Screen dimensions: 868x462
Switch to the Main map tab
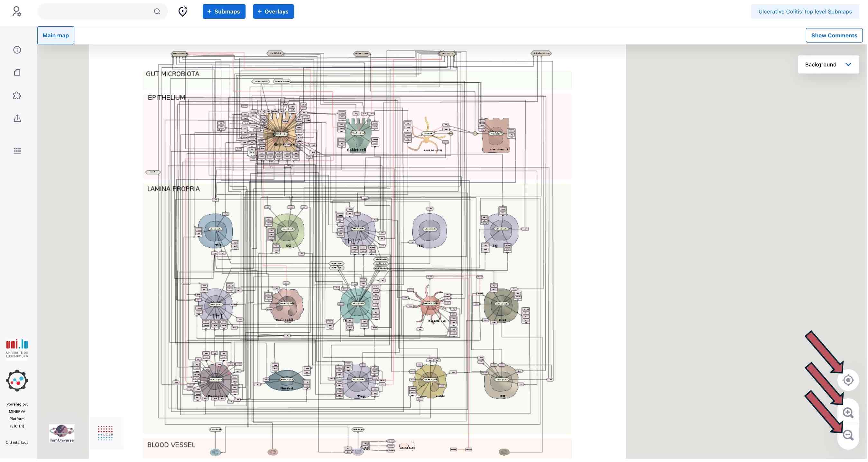(x=56, y=35)
